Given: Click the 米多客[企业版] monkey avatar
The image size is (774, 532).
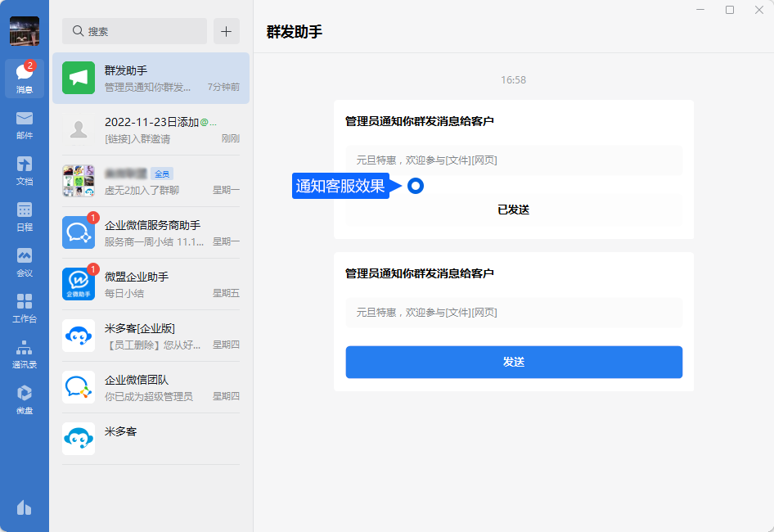Looking at the screenshot, I should click(x=79, y=336).
